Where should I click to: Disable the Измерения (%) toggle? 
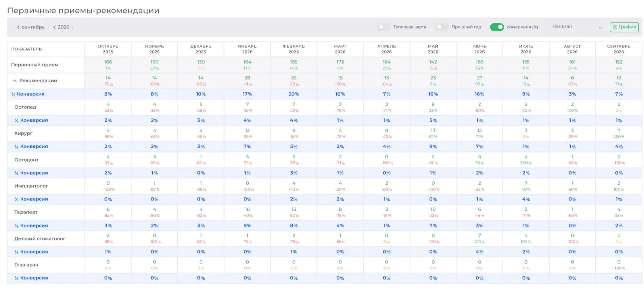click(x=497, y=27)
